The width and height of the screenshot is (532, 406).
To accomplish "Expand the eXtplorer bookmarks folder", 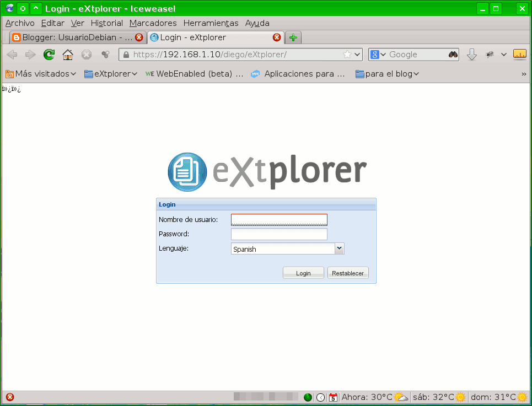I will click(110, 73).
